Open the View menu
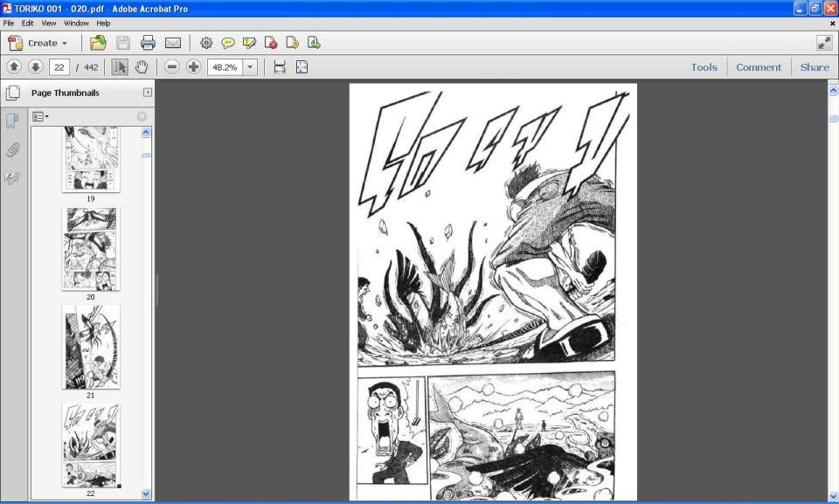The width and height of the screenshot is (839, 504). click(49, 23)
